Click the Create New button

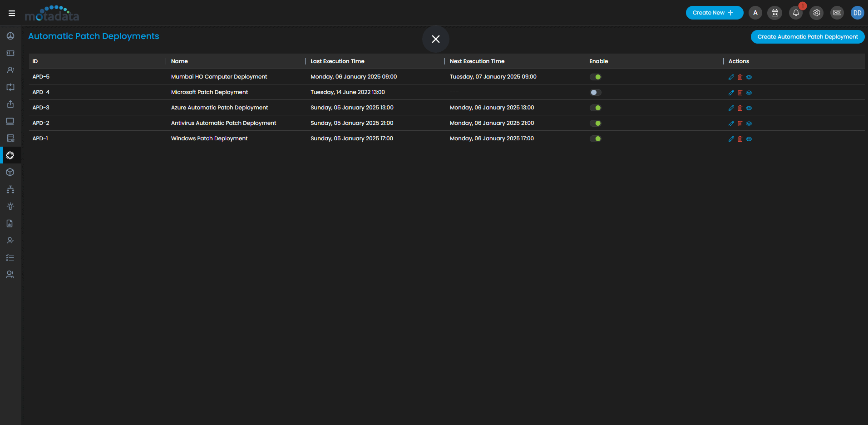[715, 13]
